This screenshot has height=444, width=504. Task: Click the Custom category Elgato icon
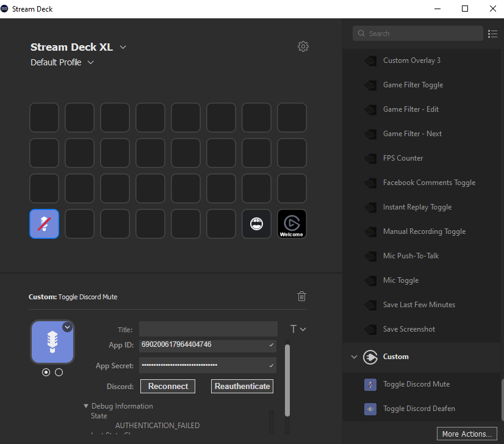point(370,357)
